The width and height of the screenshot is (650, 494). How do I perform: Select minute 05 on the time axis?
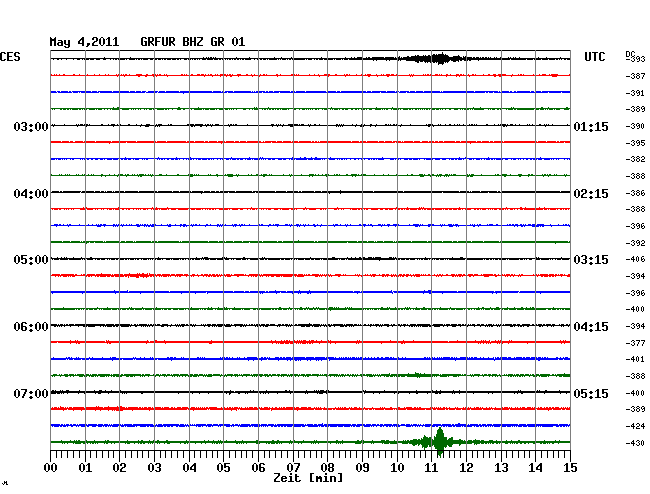coord(223,468)
